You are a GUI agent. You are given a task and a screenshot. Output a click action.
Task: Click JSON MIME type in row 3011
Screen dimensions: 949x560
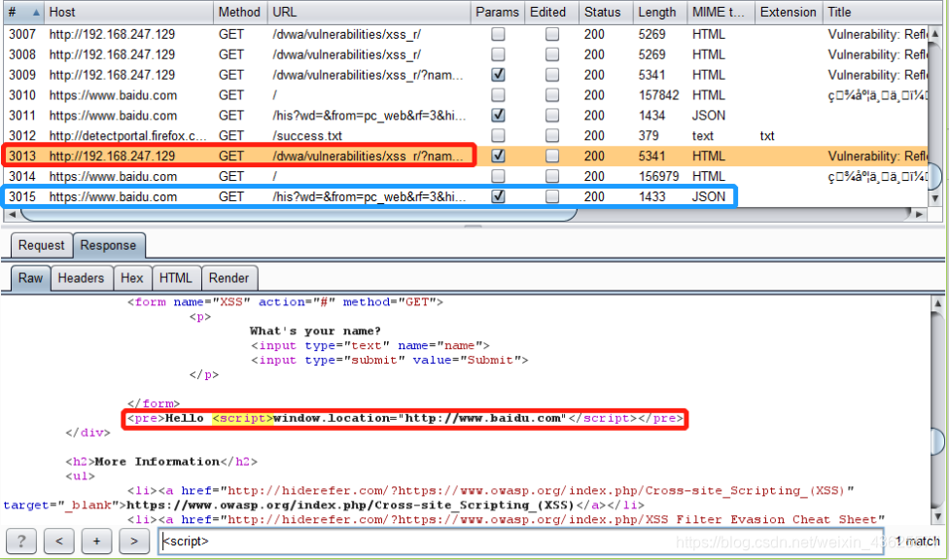708,115
